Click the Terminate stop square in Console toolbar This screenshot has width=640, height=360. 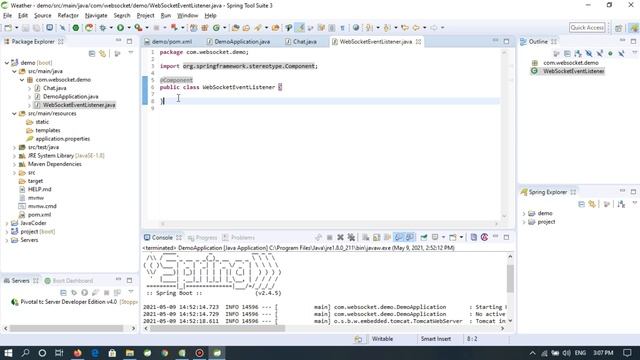[329, 237]
